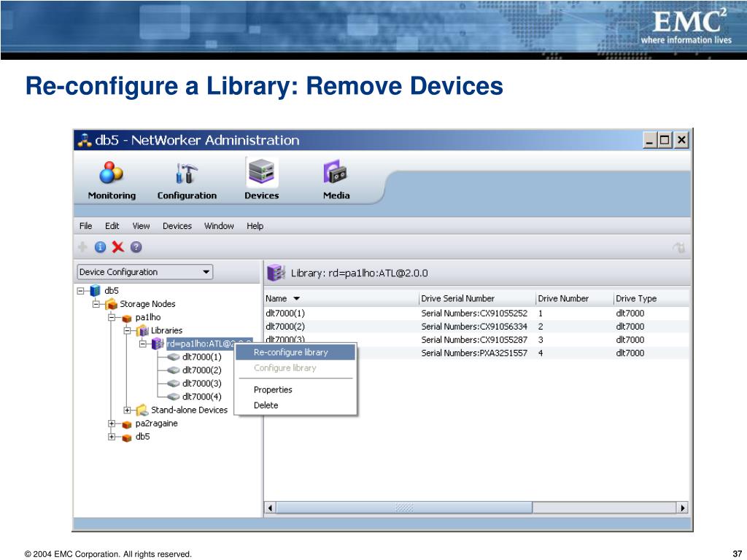Click the db5 storage node icon at bottom
Image resolution: width=747 pixels, height=560 pixels.
tap(127, 437)
